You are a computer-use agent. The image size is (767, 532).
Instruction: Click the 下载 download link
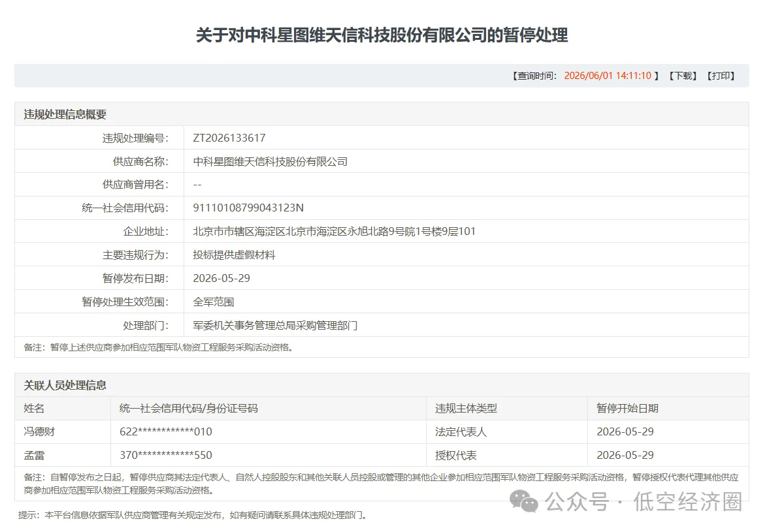[x=683, y=76]
